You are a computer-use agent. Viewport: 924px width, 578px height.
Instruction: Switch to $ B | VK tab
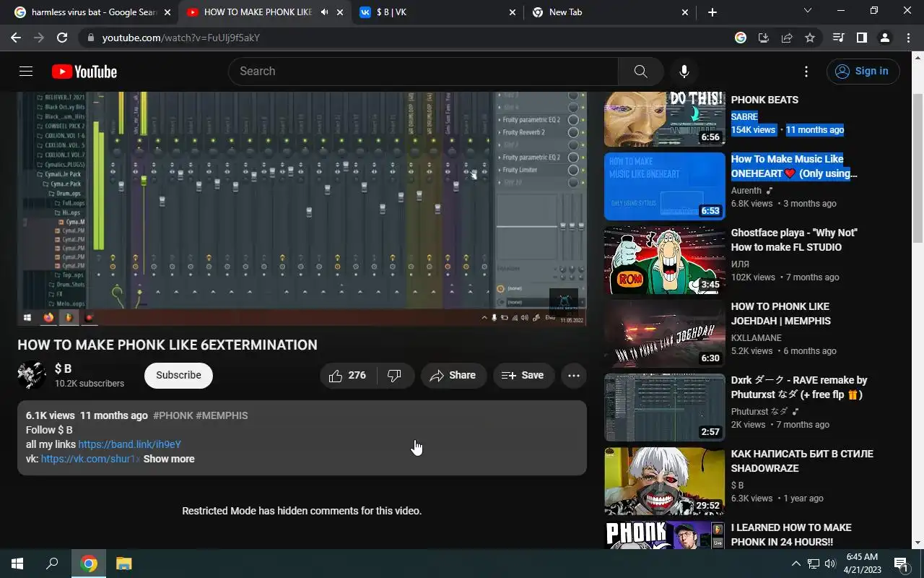coord(438,12)
